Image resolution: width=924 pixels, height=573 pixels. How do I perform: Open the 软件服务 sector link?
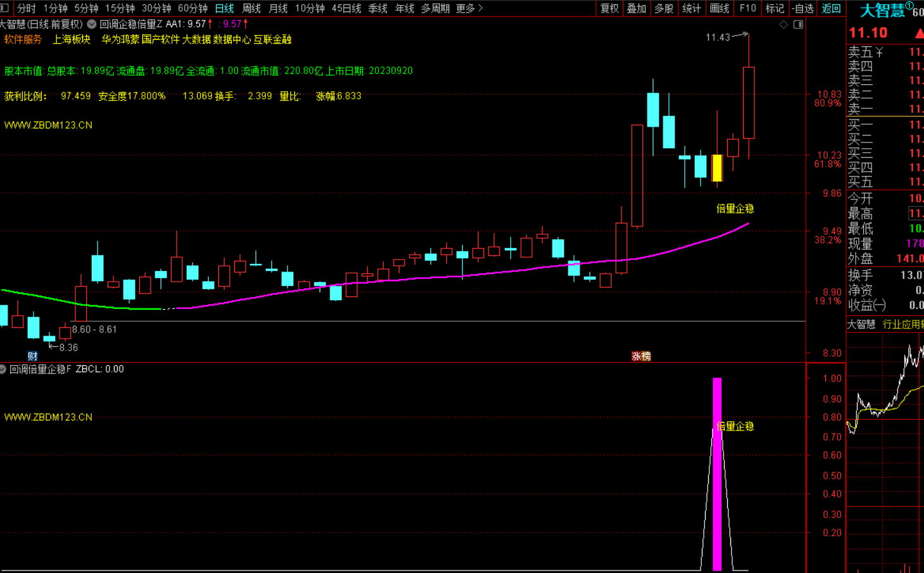pos(23,39)
